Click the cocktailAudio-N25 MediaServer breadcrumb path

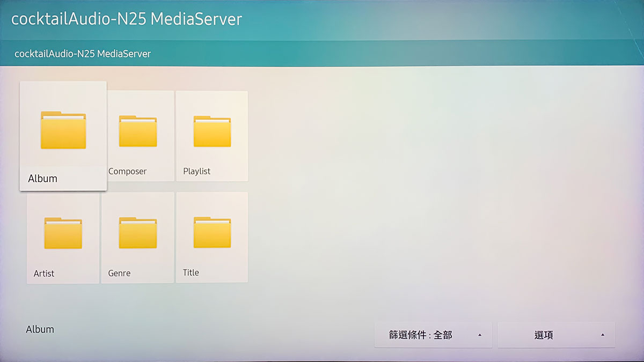83,54
